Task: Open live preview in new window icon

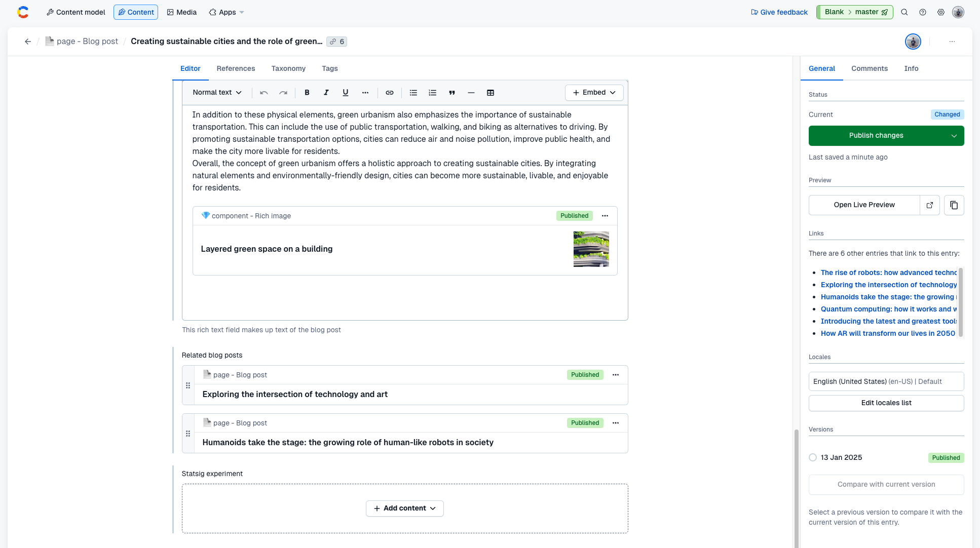Action: point(929,205)
